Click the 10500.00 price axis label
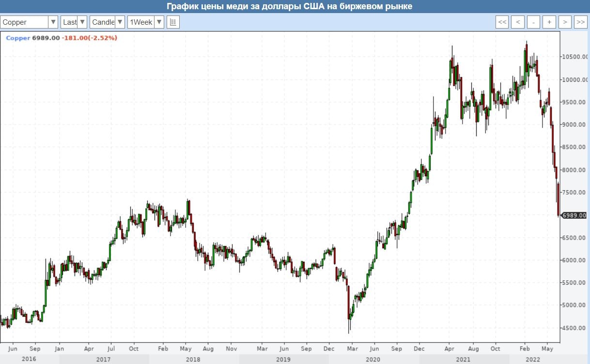The image size is (590, 364). click(x=574, y=57)
